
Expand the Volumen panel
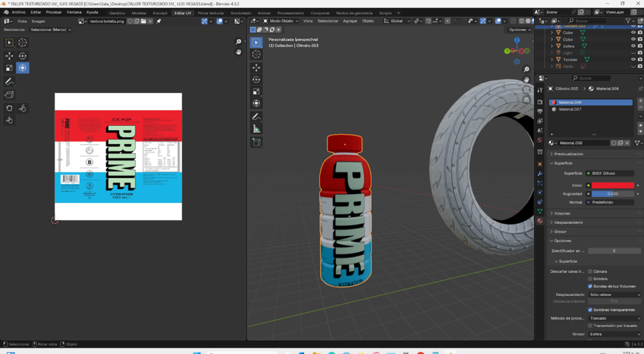(595, 214)
